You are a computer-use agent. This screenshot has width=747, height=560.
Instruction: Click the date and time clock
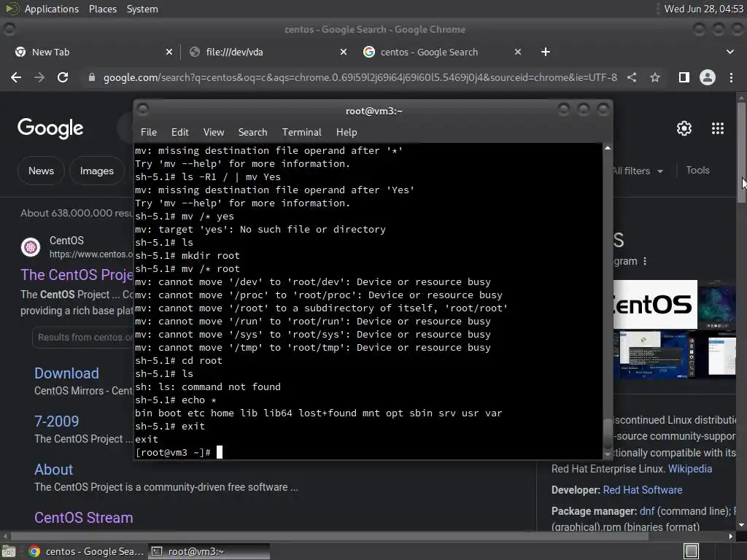(x=703, y=9)
